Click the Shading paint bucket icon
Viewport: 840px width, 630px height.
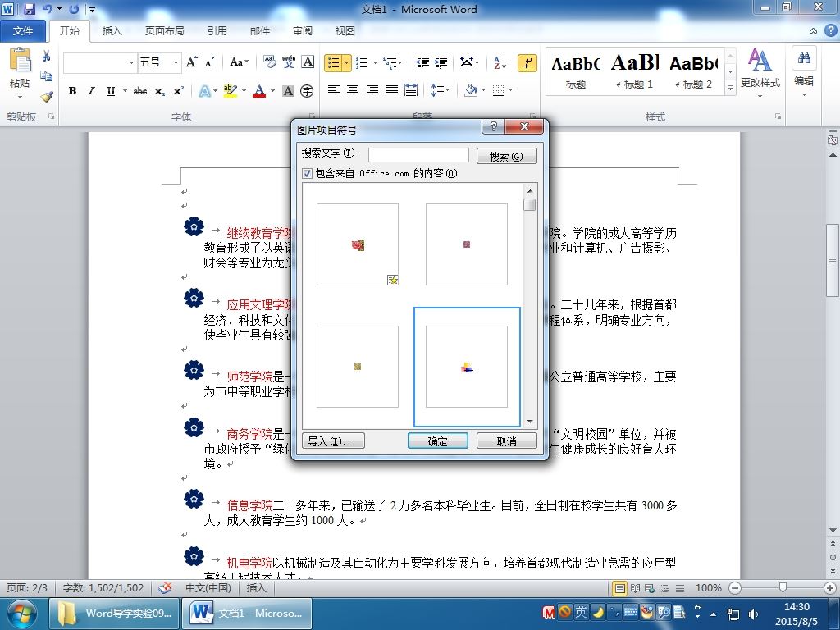470,90
